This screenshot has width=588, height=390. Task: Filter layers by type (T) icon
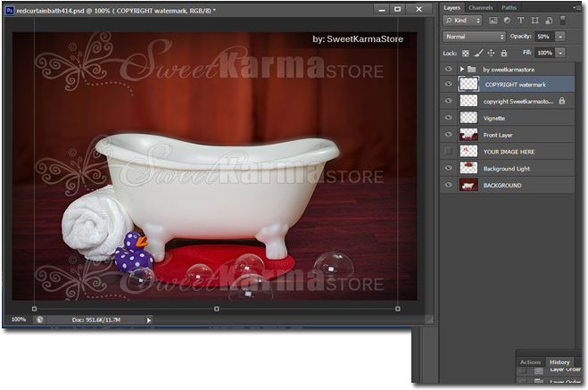pyautogui.click(x=520, y=21)
